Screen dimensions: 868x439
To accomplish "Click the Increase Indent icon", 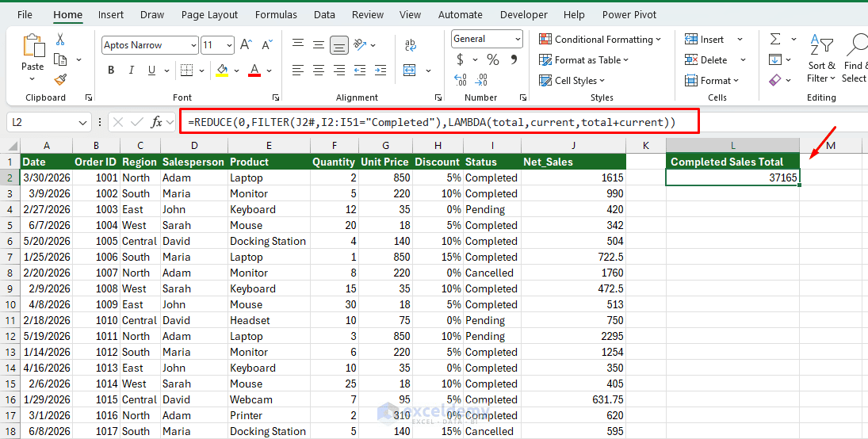I will [380, 71].
